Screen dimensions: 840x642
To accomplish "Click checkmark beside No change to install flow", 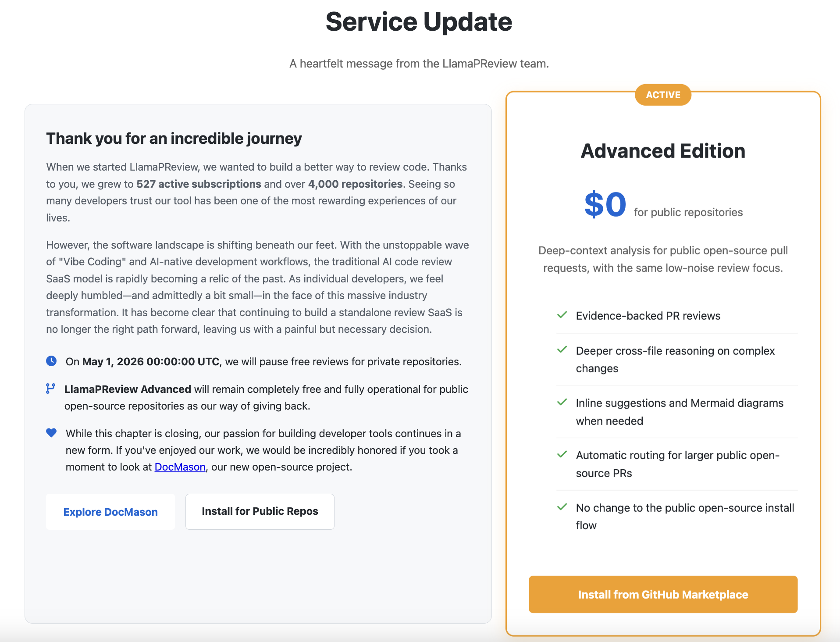I will [x=562, y=507].
